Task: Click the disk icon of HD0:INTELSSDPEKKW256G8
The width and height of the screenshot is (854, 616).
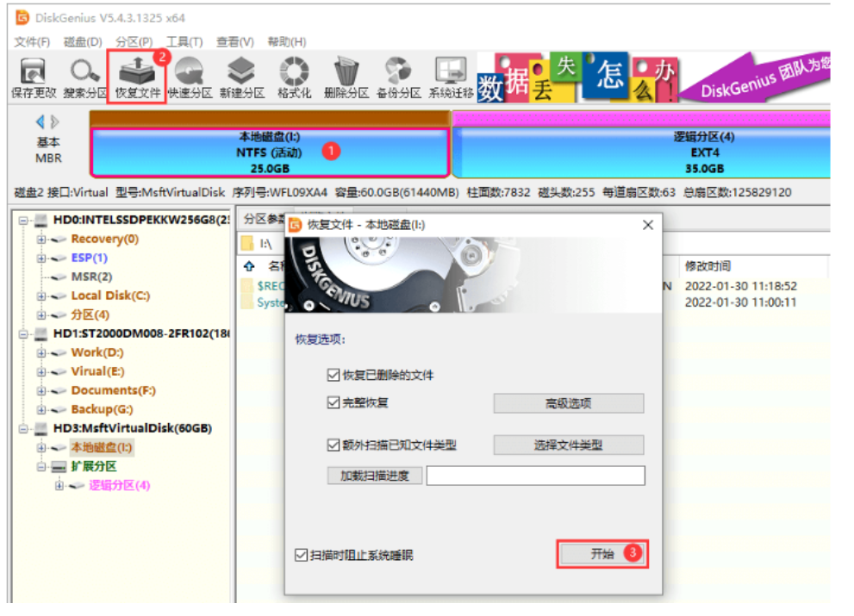Action: pos(41,221)
